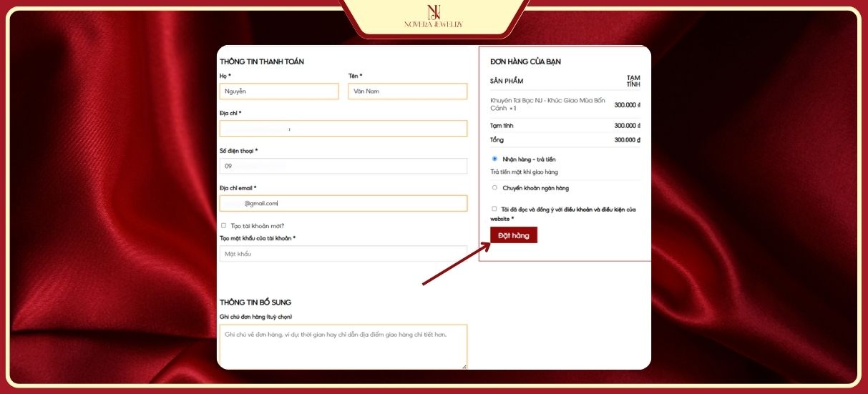Click the Số điện thoại phone field
The image size is (868, 394).
pos(343,166)
